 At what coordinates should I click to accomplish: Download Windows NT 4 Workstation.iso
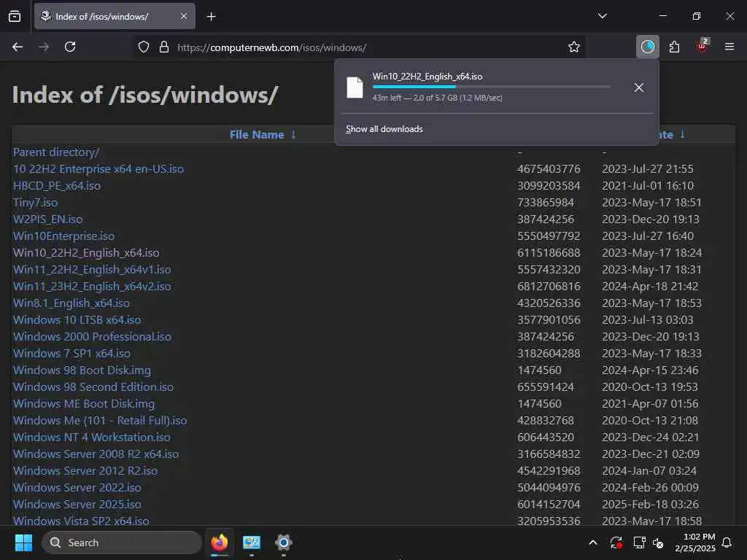(92, 437)
